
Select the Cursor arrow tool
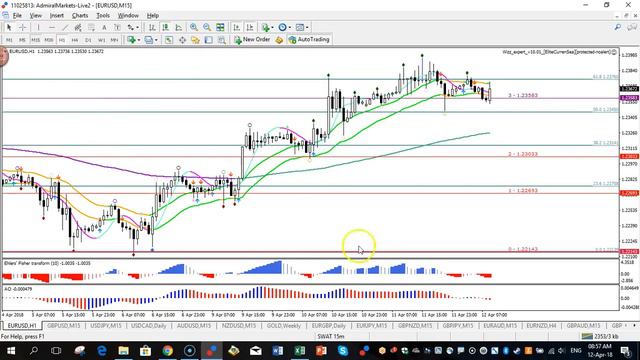[9, 27]
